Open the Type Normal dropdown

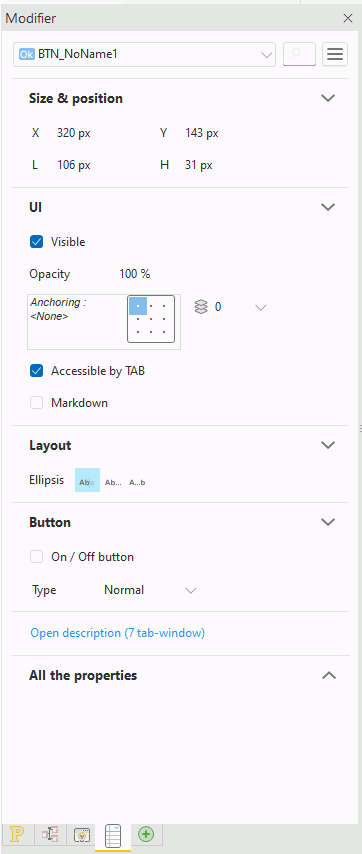point(150,590)
